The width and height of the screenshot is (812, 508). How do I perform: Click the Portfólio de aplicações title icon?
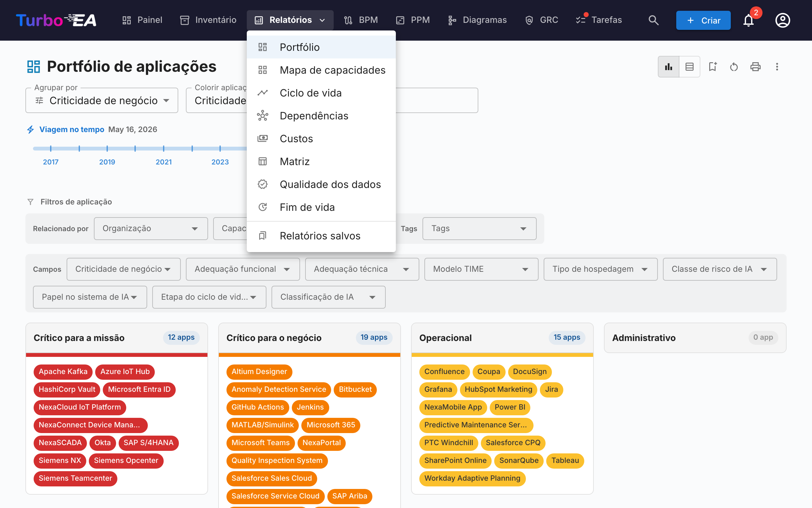[x=34, y=67]
